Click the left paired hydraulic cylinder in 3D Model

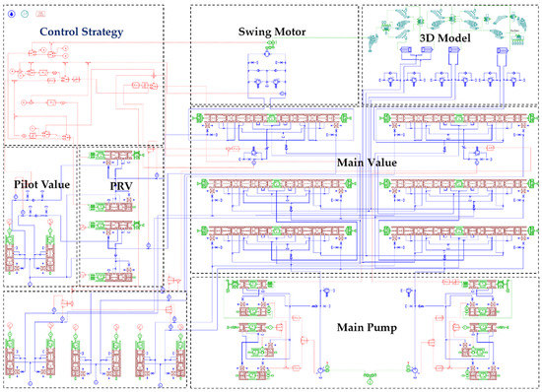point(406,50)
